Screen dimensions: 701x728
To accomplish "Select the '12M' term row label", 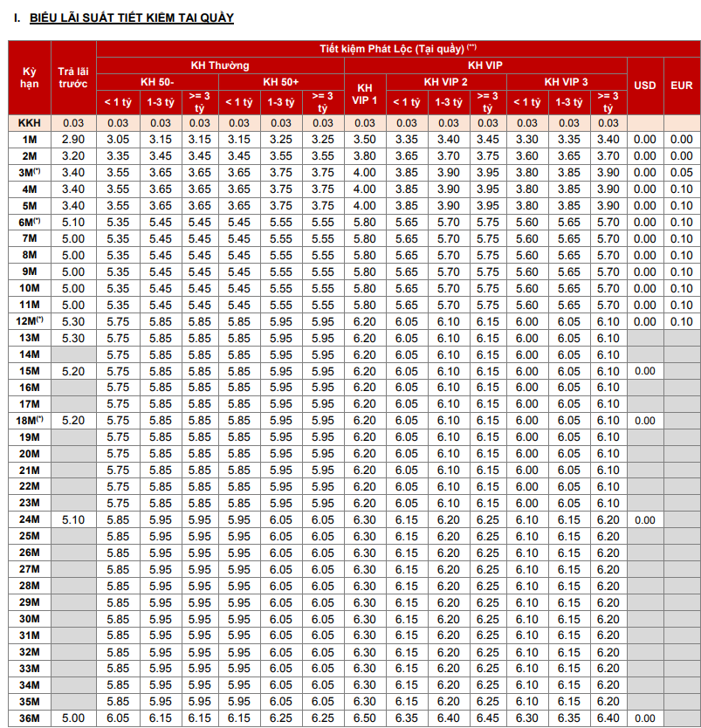I will pos(29,321).
